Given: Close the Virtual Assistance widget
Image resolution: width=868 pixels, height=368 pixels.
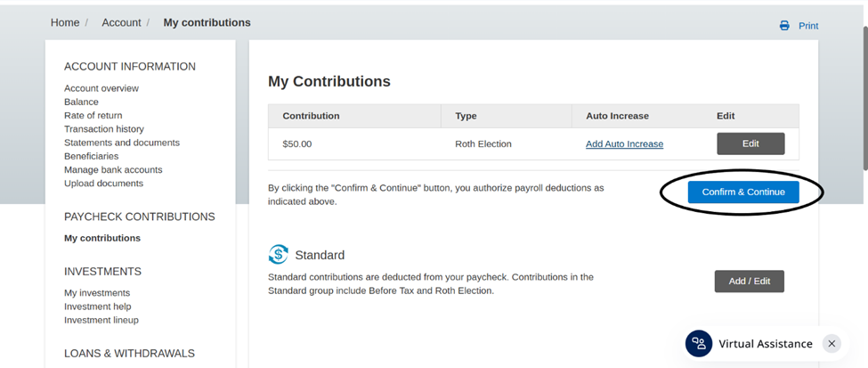Looking at the screenshot, I should [x=831, y=344].
